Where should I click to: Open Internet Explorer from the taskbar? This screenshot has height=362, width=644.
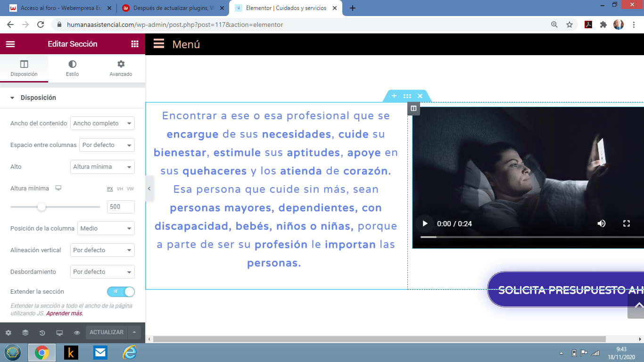tap(129, 353)
